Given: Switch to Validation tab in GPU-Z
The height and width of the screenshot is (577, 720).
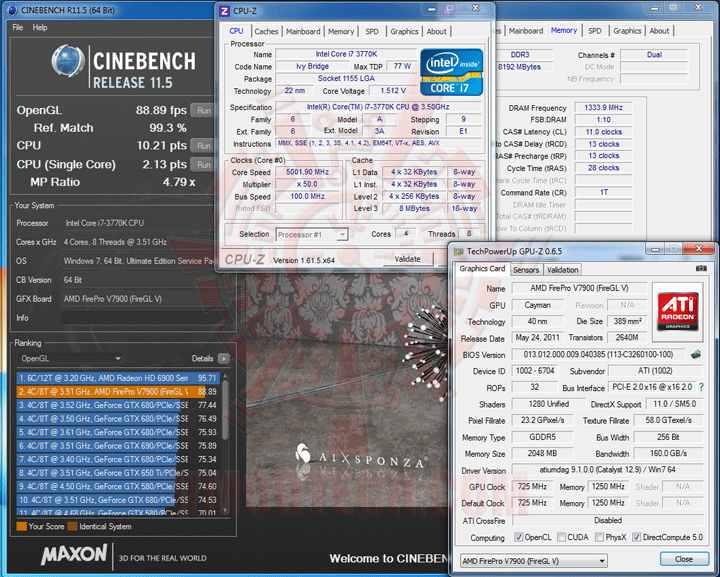Looking at the screenshot, I should coord(562,269).
